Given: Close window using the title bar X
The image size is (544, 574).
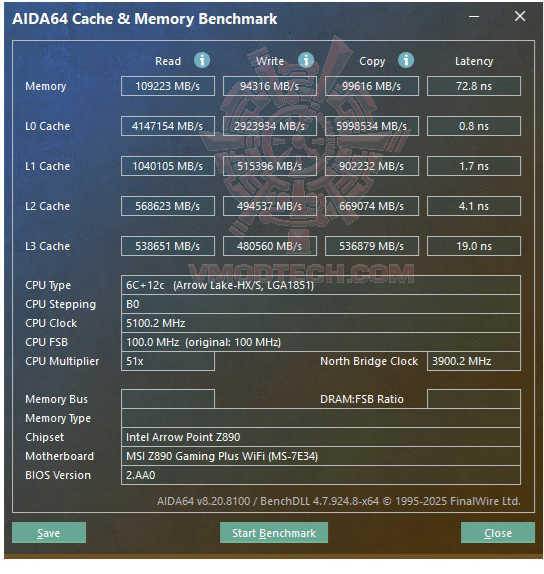Looking at the screenshot, I should [520, 16].
